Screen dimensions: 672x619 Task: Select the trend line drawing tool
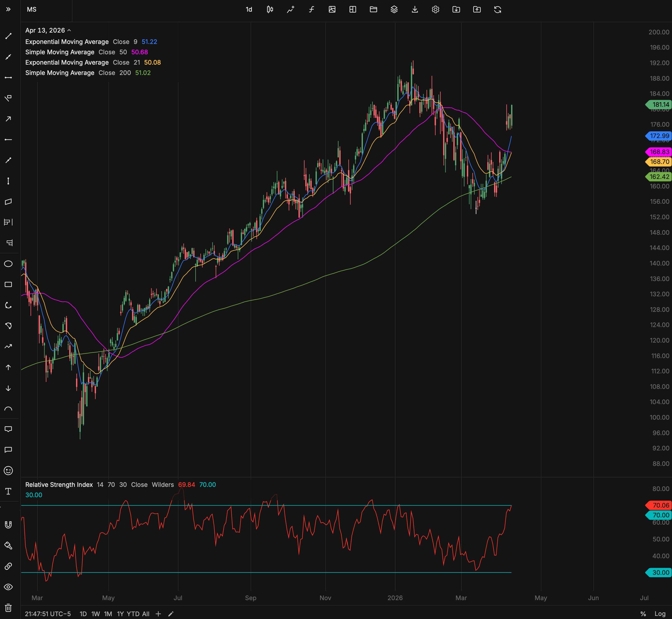8,36
